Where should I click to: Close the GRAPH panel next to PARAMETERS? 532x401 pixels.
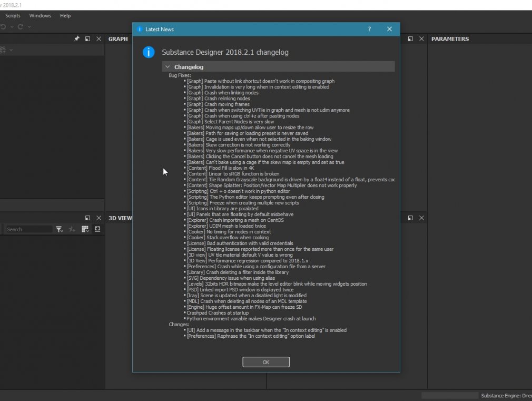(x=421, y=38)
